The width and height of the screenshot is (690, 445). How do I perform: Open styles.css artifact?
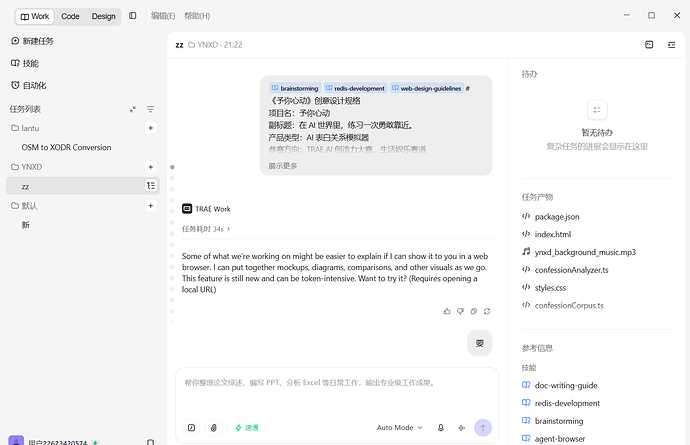click(x=544, y=287)
